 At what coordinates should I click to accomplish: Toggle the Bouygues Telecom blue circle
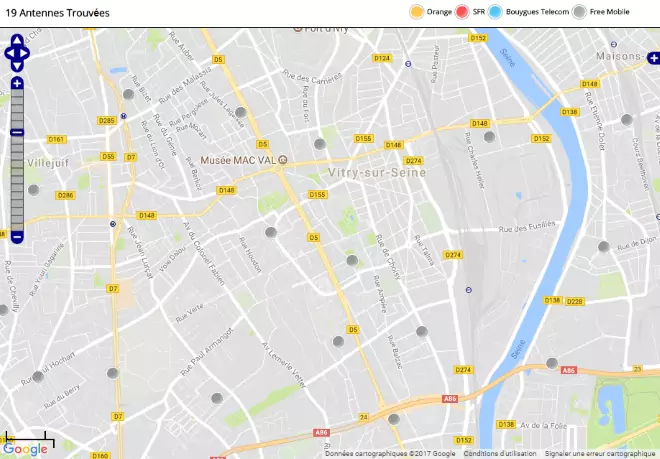click(495, 12)
